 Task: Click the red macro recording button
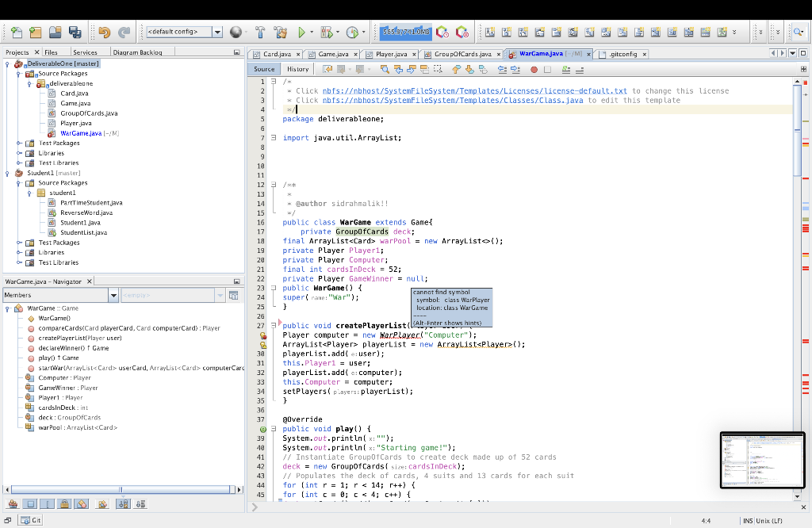click(534, 69)
